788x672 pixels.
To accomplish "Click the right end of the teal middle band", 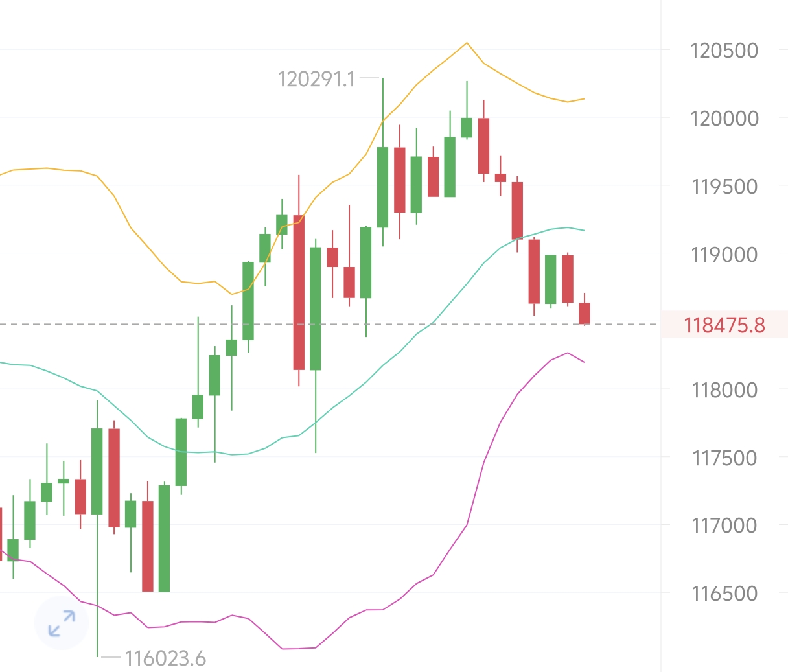I will [584, 230].
